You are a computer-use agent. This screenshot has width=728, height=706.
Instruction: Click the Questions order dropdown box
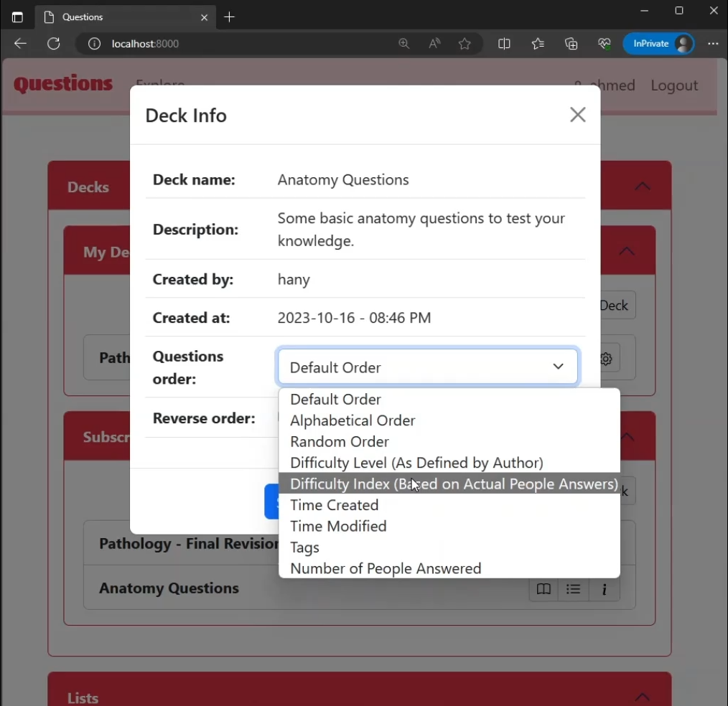tap(427, 367)
